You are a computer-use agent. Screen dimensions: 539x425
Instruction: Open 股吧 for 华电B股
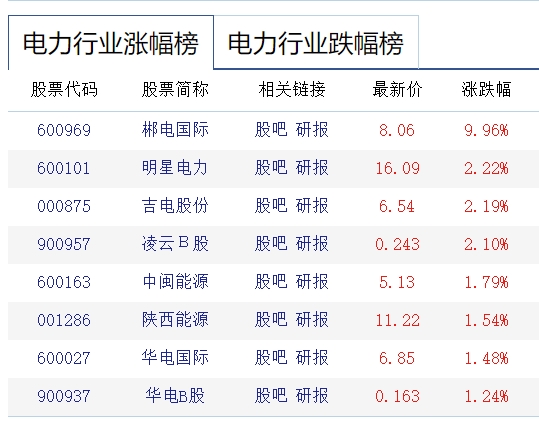(271, 396)
